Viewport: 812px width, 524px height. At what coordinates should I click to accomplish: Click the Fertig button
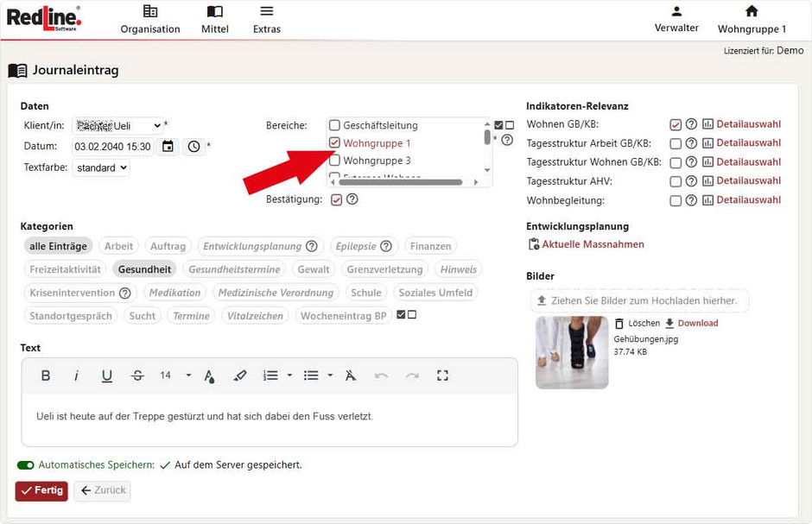pyautogui.click(x=41, y=490)
